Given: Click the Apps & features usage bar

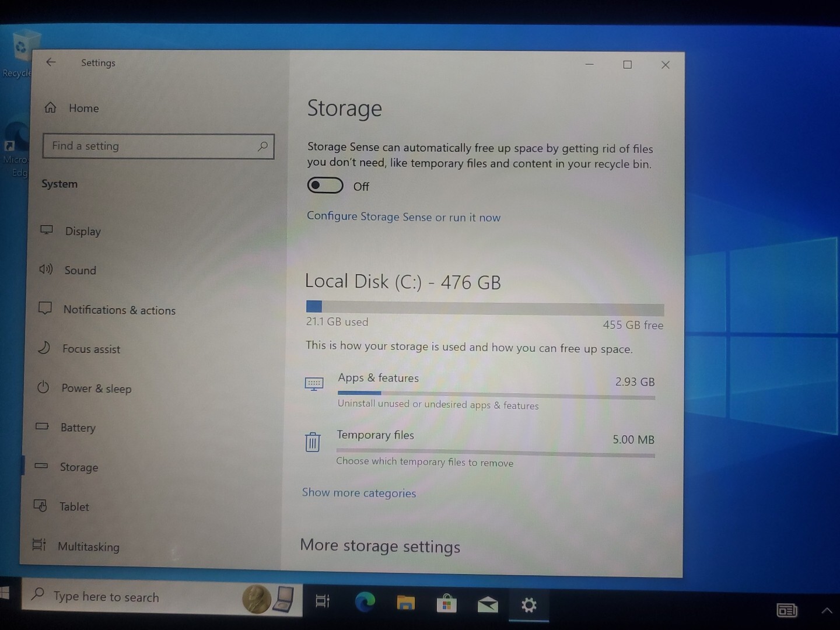Looking at the screenshot, I should click(496, 395).
